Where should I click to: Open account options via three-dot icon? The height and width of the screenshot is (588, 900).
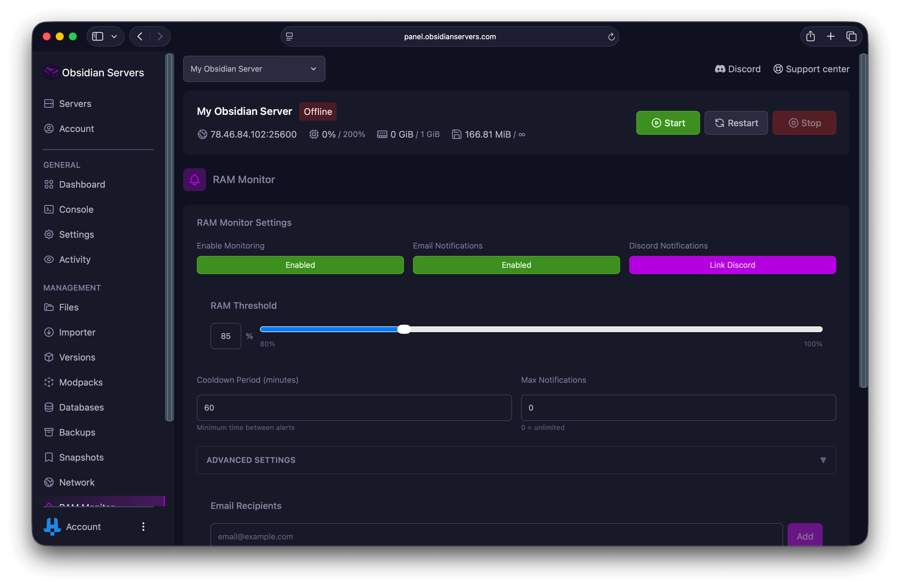tap(143, 526)
